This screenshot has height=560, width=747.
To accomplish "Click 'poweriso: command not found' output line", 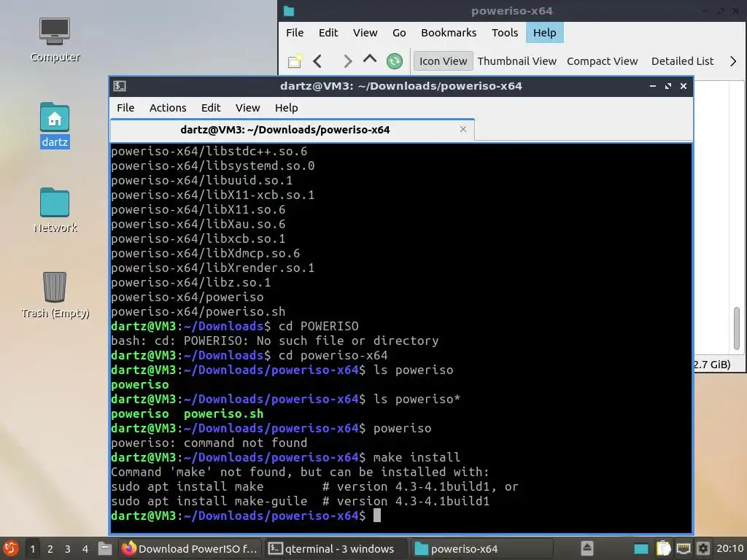I will tap(209, 443).
